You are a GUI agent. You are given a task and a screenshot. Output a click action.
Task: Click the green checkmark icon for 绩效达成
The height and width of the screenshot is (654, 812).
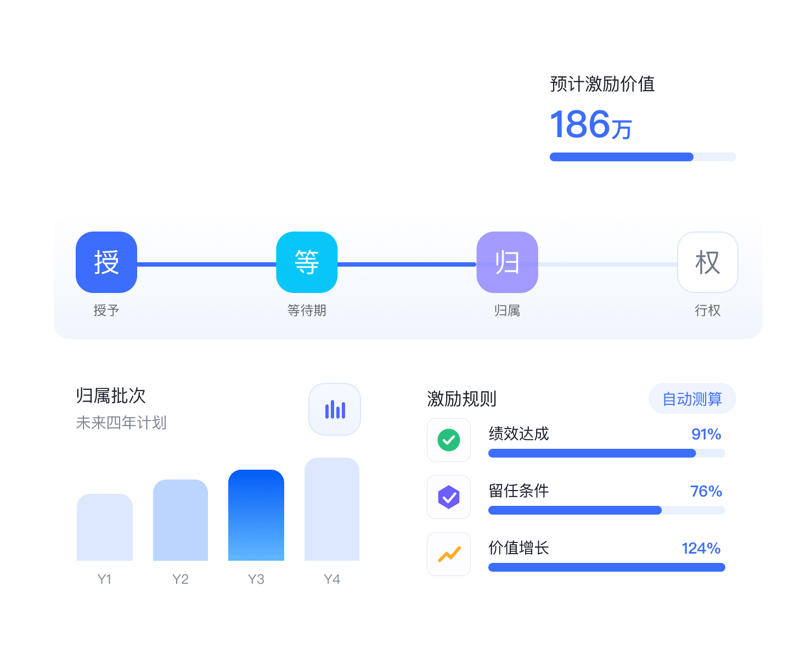tap(449, 440)
